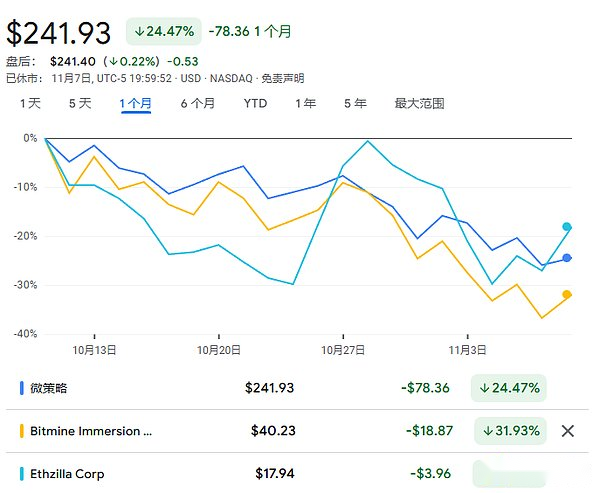
Task: Switch chart to 1年 range
Action: click(x=306, y=103)
